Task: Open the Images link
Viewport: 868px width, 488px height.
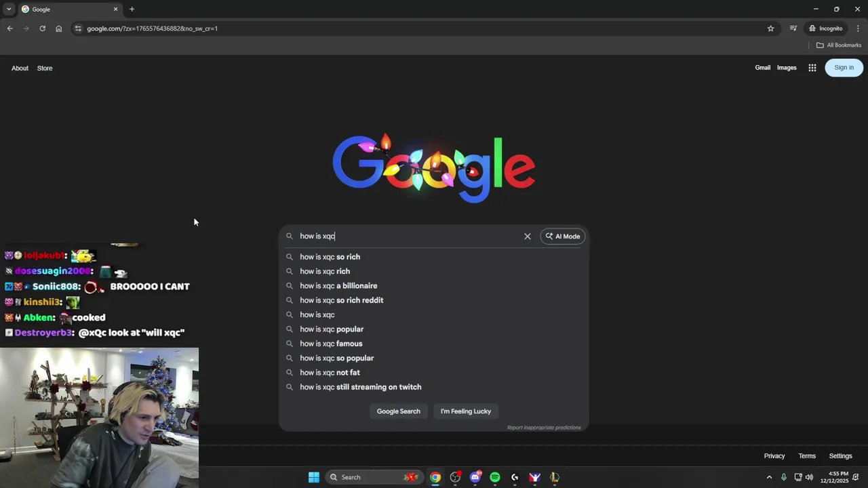Action: coord(787,68)
